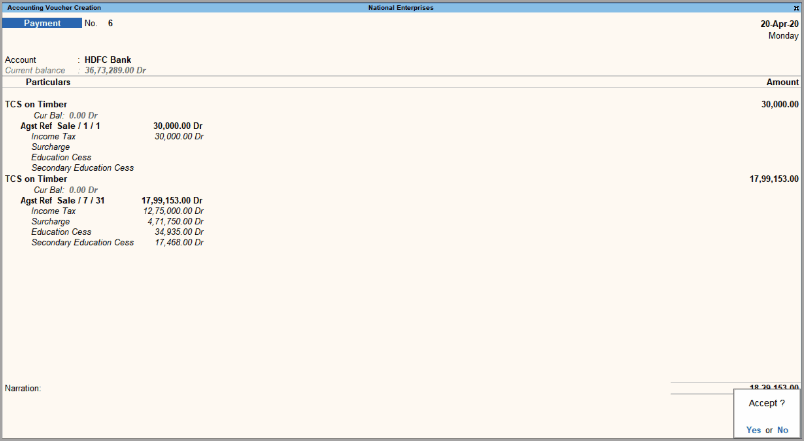804x441 pixels.
Task: Select the Payment voucher type label
Action: [x=42, y=23]
